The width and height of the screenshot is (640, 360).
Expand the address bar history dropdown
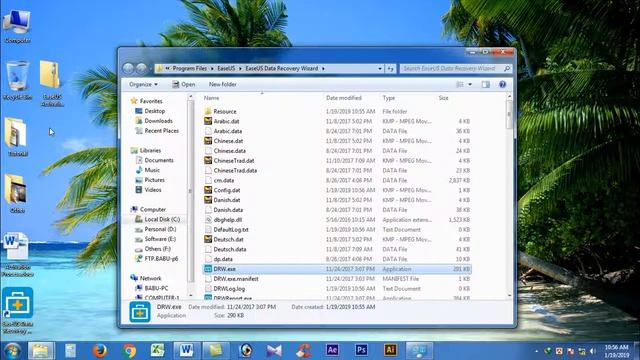(380, 69)
